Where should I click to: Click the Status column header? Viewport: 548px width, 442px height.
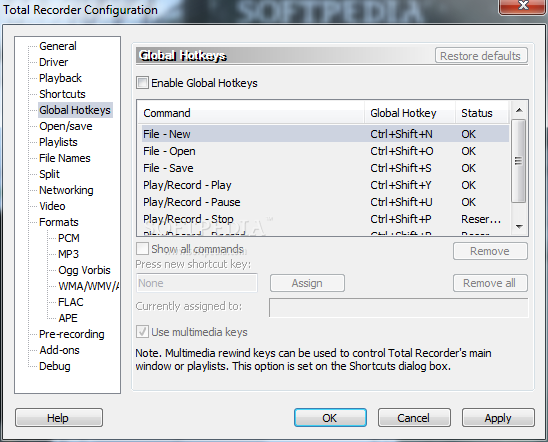click(x=482, y=113)
